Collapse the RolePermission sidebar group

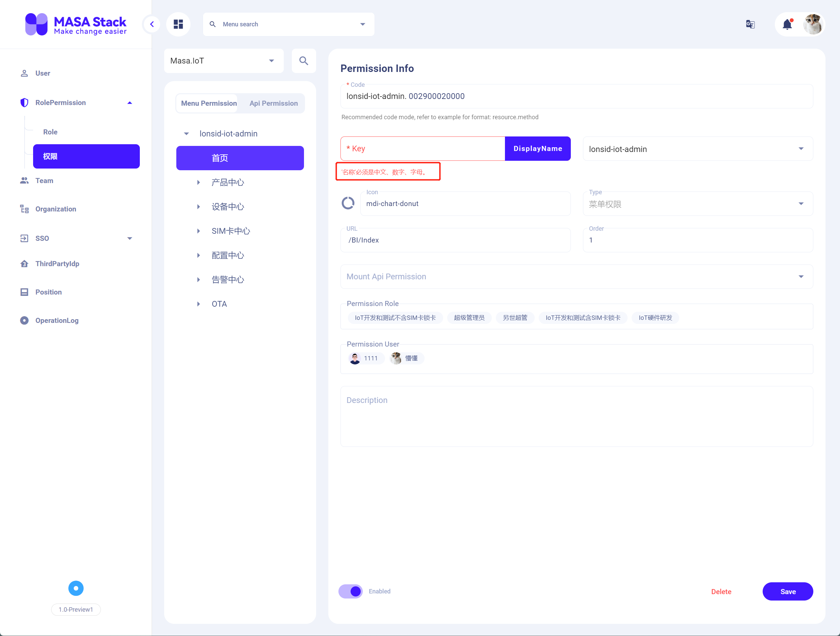point(129,103)
